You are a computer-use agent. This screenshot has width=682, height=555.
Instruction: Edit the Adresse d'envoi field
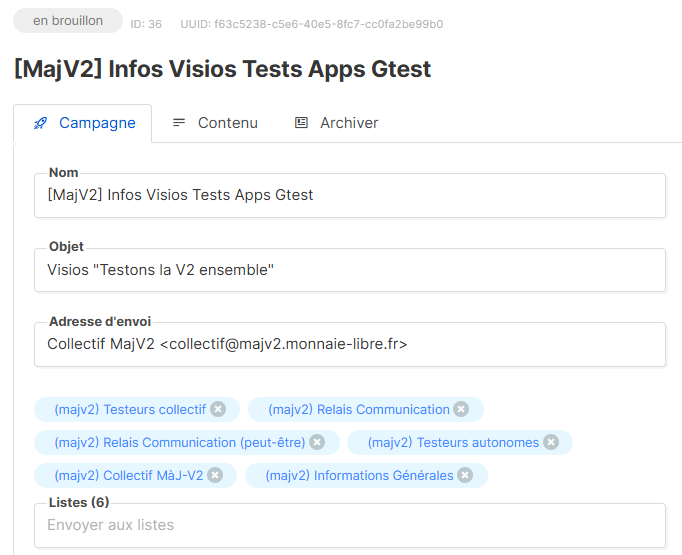click(350, 344)
